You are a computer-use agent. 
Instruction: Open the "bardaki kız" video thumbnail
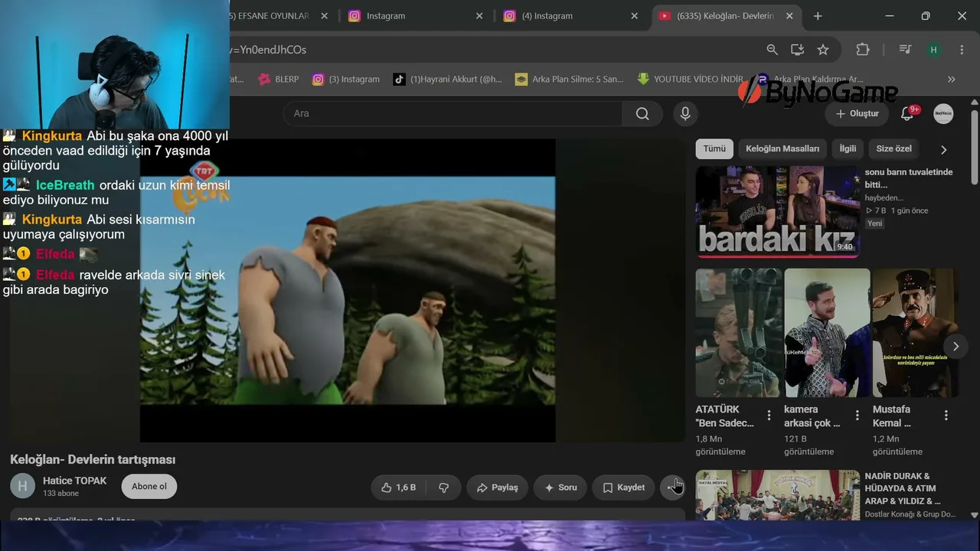click(777, 211)
